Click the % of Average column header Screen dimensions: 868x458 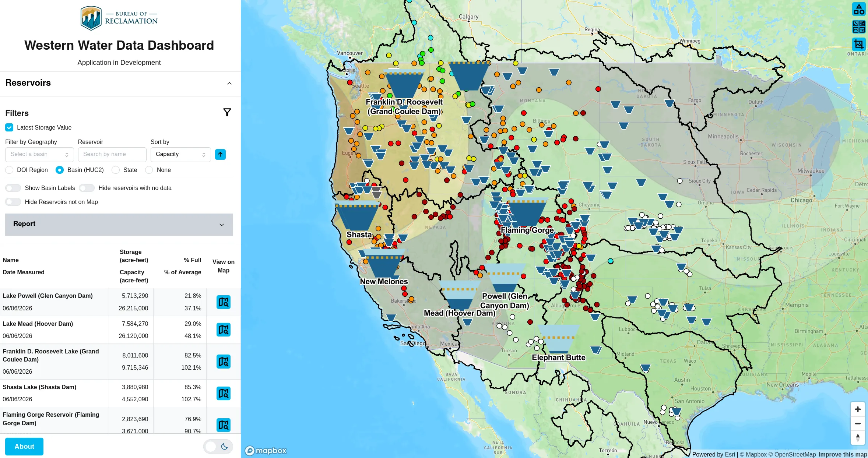(183, 272)
